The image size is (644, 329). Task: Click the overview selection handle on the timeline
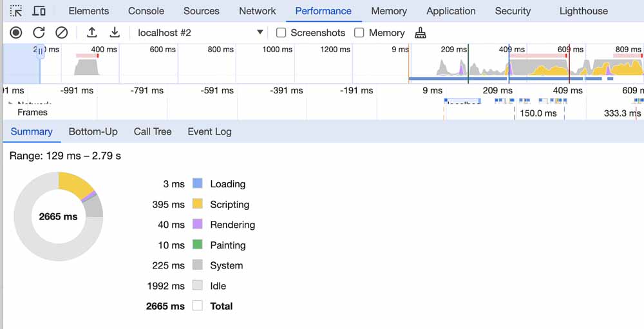[x=40, y=52]
